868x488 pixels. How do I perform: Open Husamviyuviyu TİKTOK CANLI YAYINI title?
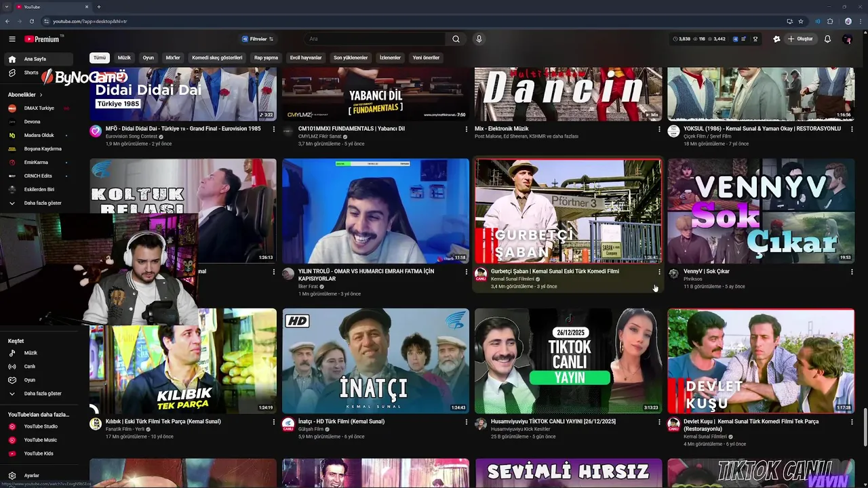tap(553, 422)
